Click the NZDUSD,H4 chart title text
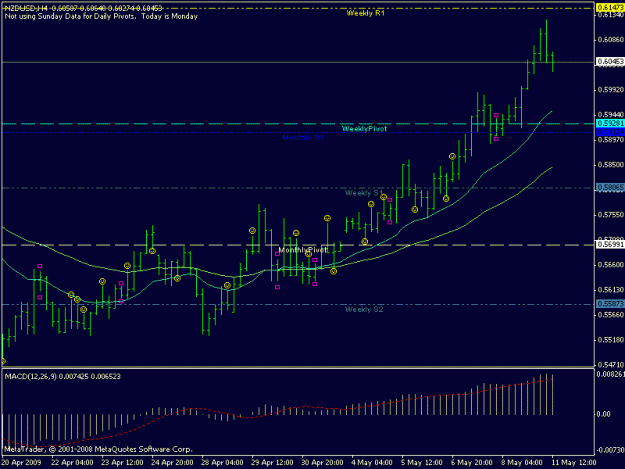Image resolution: width=625 pixels, height=469 pixels. click(x=83, y=8)
